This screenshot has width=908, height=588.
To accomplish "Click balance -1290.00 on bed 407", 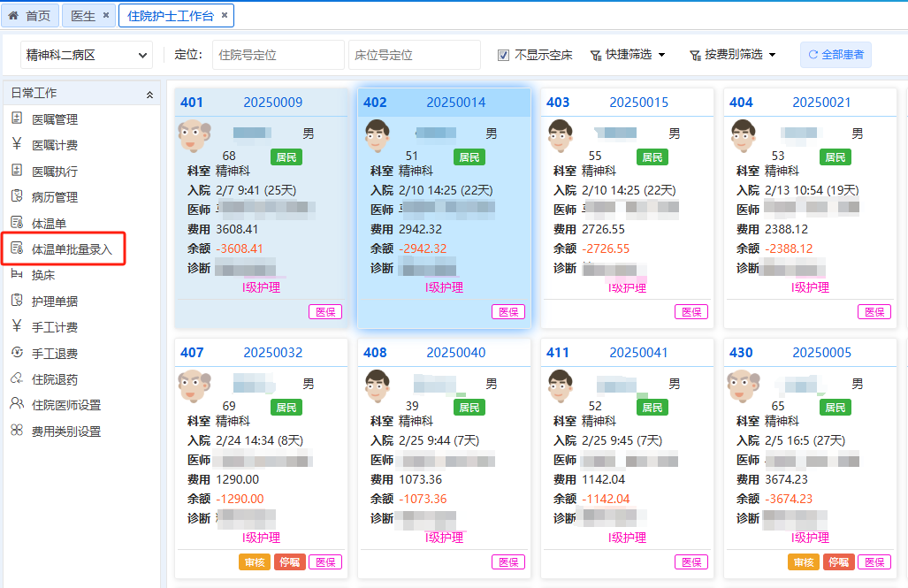I will 240,499.
